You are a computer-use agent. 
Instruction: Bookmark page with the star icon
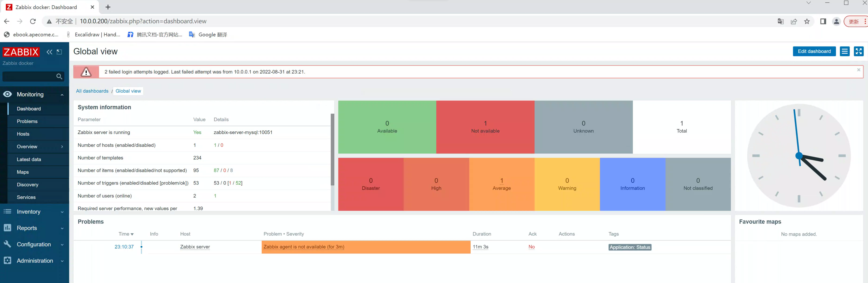(807, 22)
